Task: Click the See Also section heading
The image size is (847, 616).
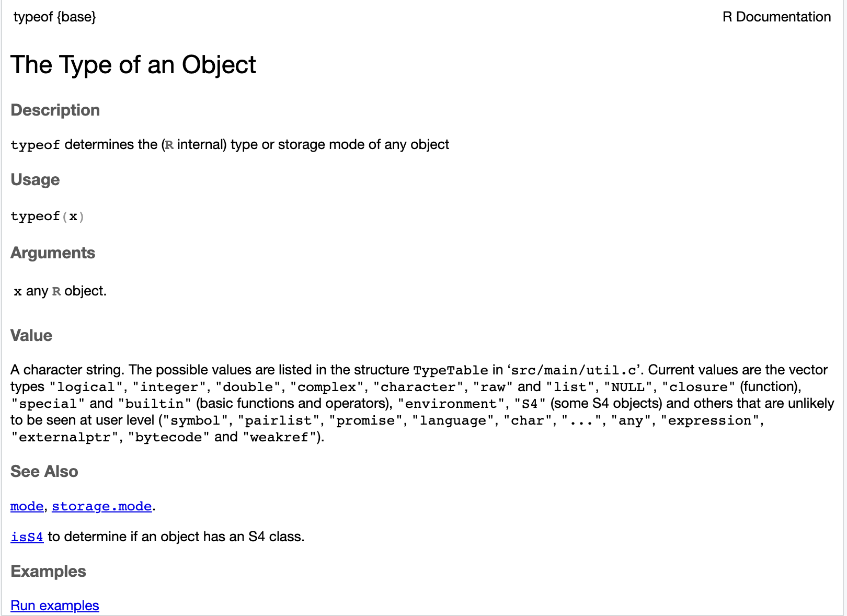Action: click(x=44, y=471)
